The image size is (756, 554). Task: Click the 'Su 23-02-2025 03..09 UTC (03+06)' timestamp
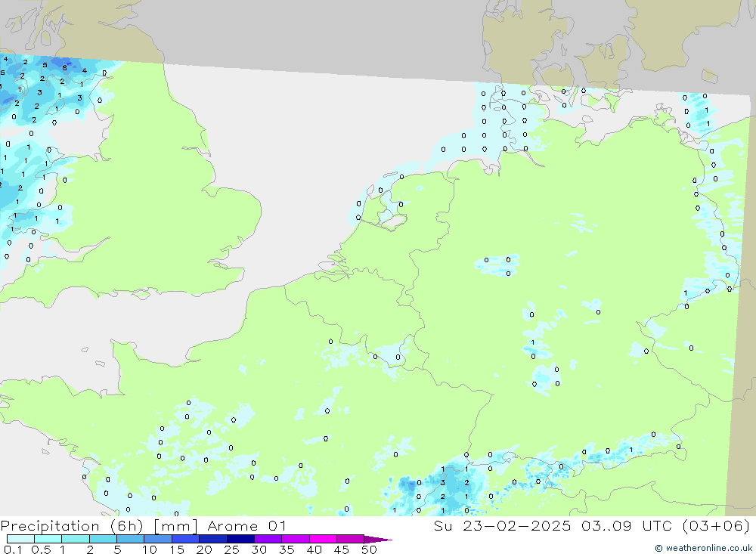(x=592, y=525)
